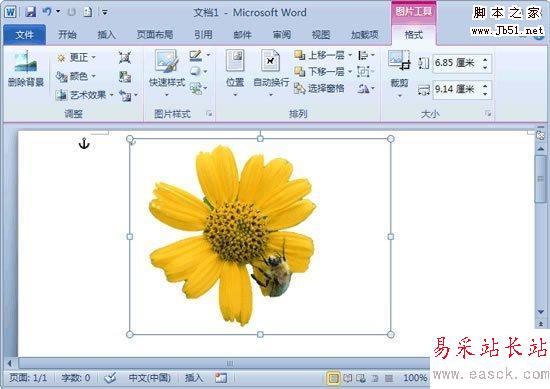Click the vertical scrollbar down arrow

point(541,312)
